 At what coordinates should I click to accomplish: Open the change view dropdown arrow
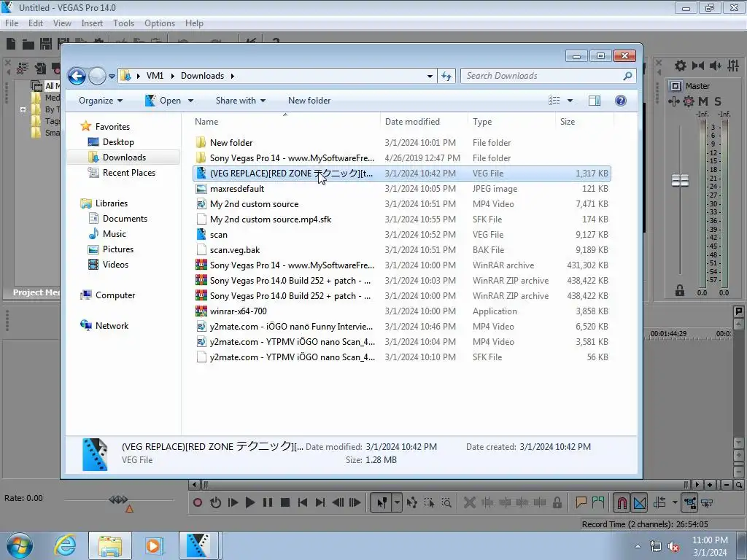coord(570,101)
